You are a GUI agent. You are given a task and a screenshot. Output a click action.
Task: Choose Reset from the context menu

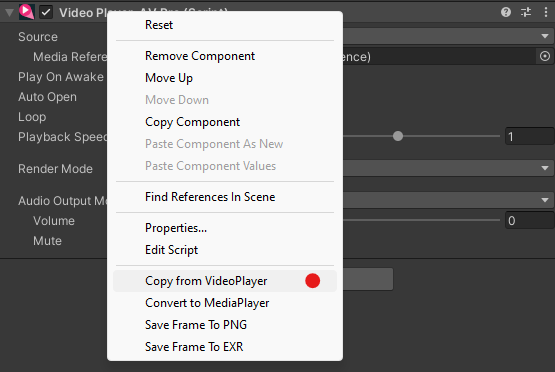pos(225,25)
